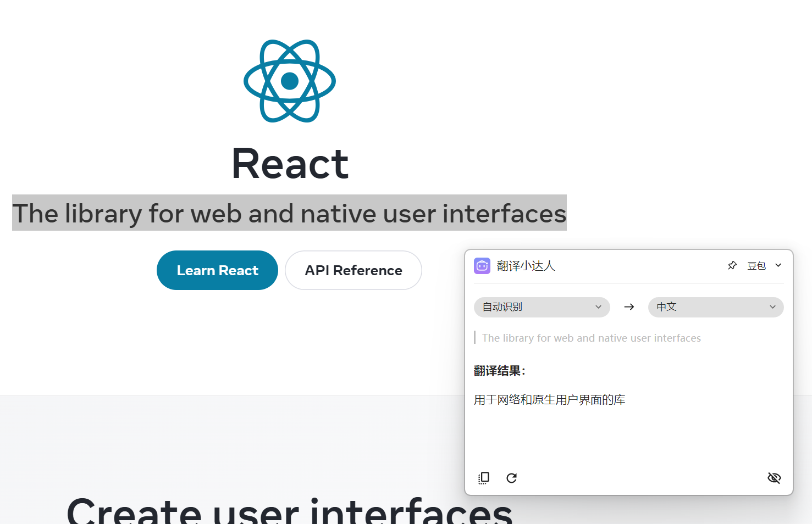Viewport: 812px width, 524px height.
Task: Click the arrow between language selectors
Action: [x=629, y=307]
